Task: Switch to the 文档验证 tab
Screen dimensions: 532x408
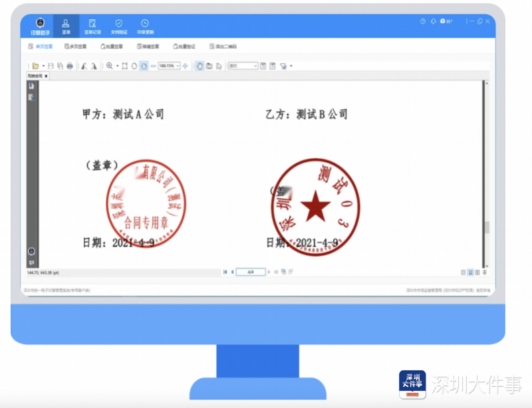Action: point(118,26)
